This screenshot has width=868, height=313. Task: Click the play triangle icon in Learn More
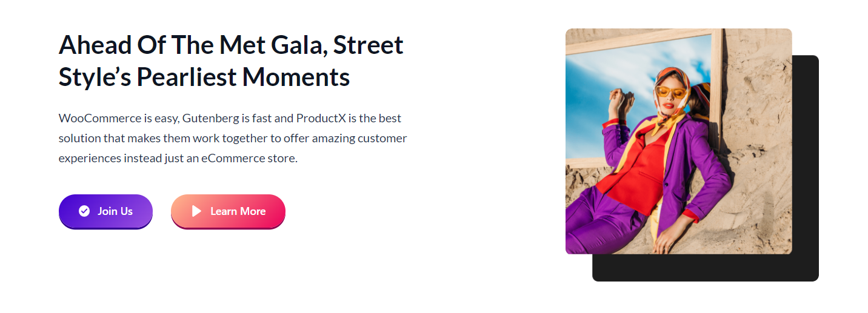196,211
